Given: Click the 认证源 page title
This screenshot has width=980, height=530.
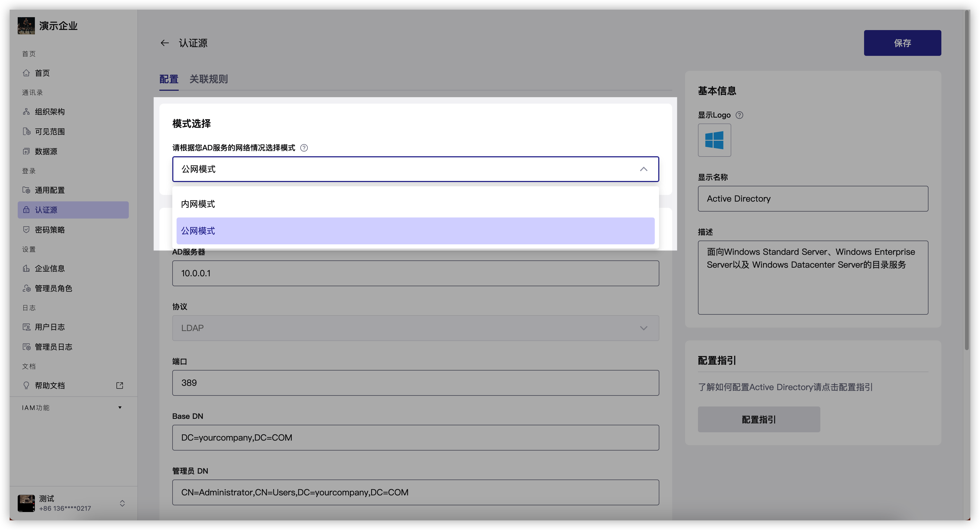Looking at the screenshot, I should (x=193, y=43).
